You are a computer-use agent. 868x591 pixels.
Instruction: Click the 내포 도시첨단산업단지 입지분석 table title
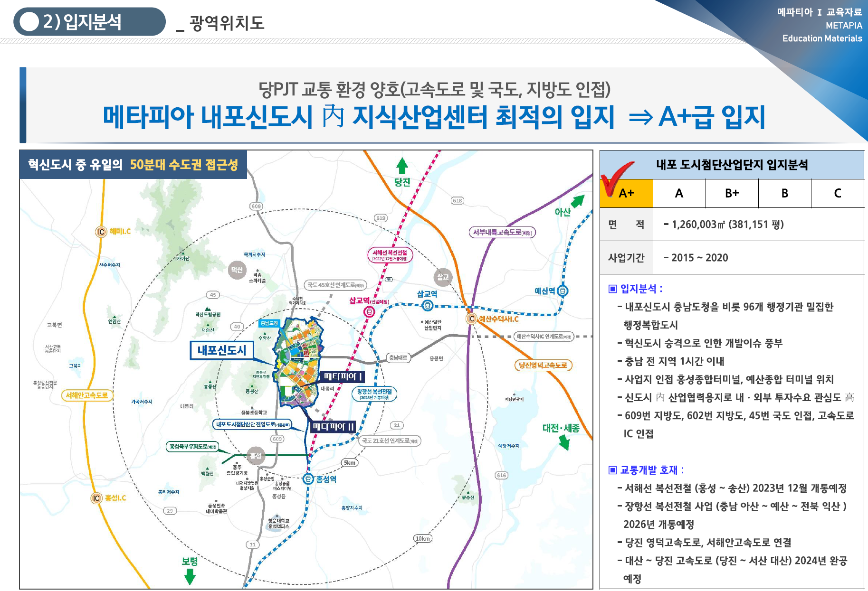(732, 165)
